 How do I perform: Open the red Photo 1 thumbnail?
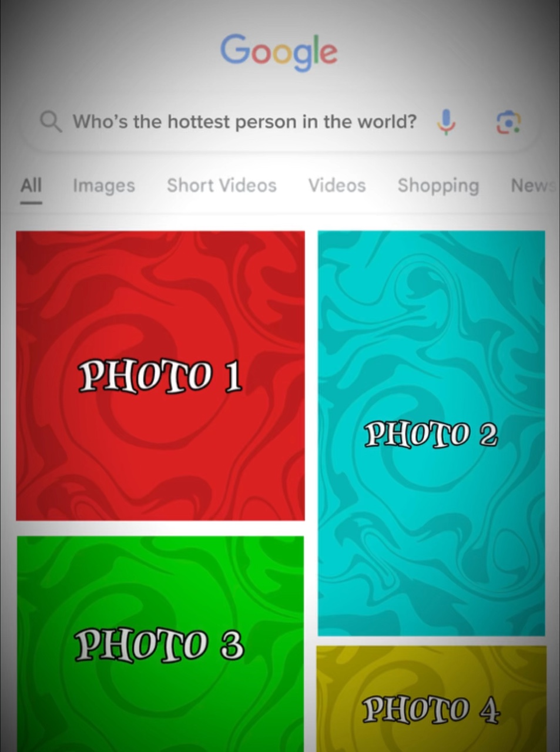coord(160,376)
